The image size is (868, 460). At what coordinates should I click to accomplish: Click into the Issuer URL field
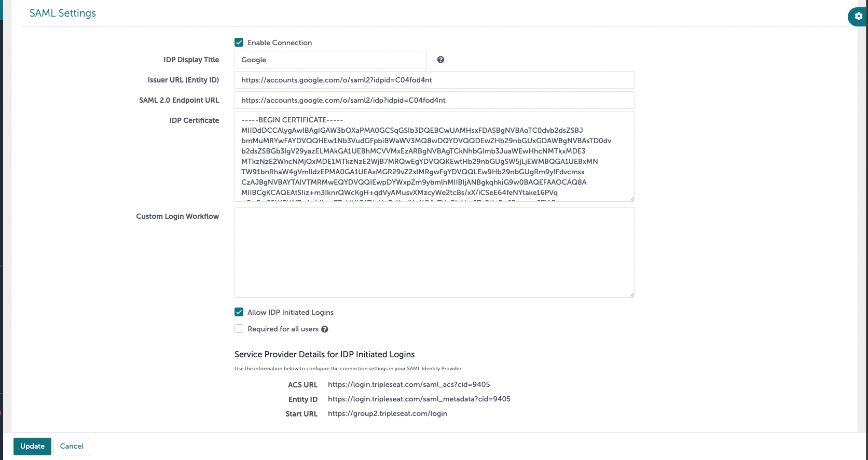[434, 80]
